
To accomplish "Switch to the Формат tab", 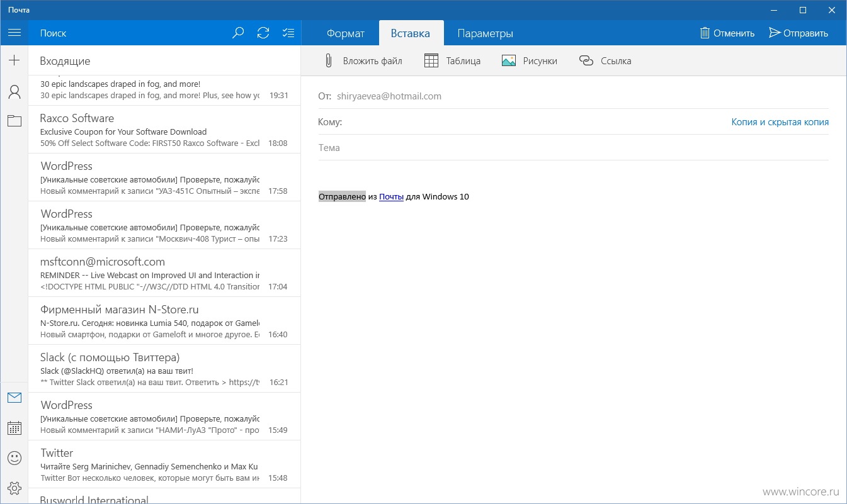I will point(346,33).
